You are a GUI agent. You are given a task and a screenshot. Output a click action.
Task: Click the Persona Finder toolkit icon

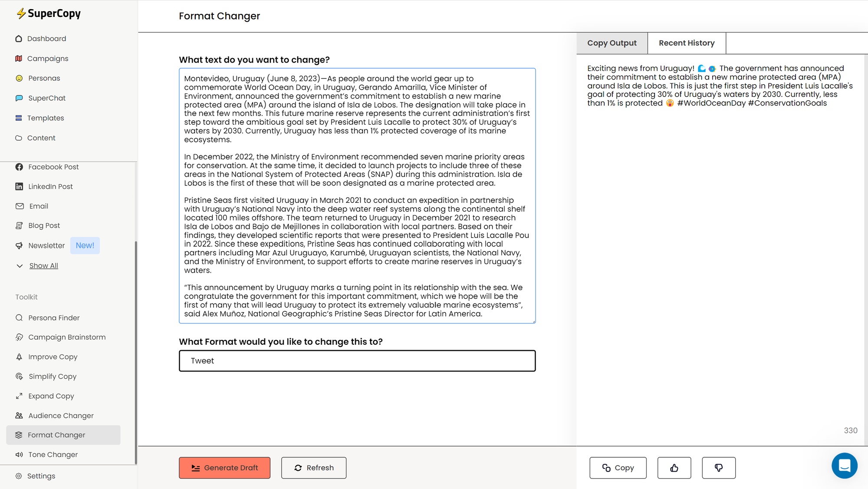pyautogui.click(x=19, y=317)
